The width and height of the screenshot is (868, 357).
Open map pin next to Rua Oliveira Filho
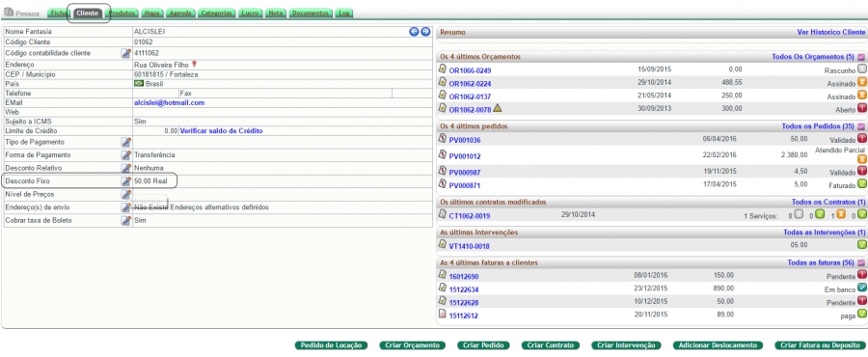point(194,65)
